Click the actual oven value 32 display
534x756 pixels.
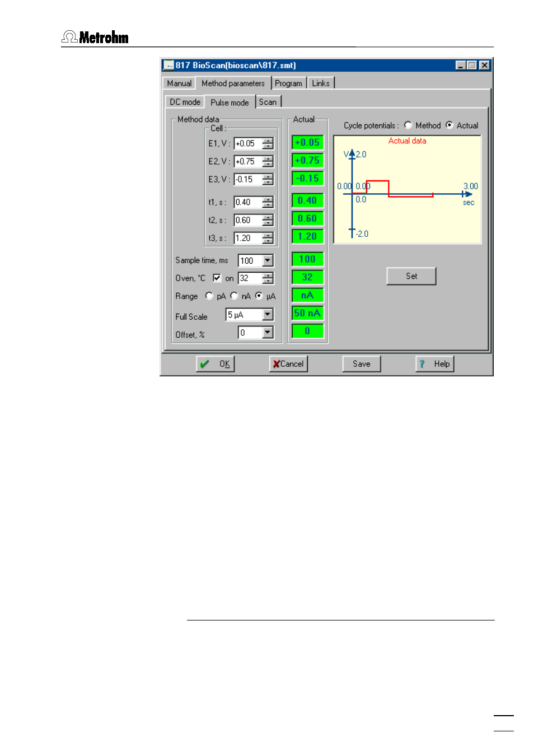(307, 277)
